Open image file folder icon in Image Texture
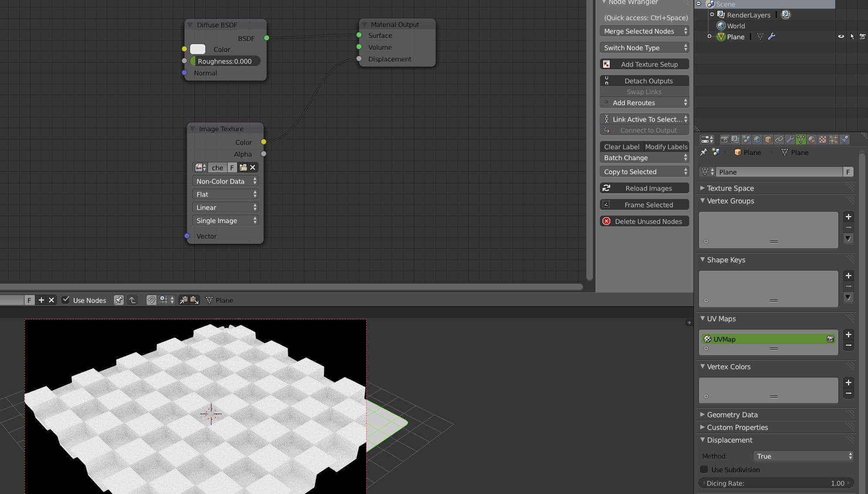The width and height of the screenshot is (868, 494). (243, 168)
